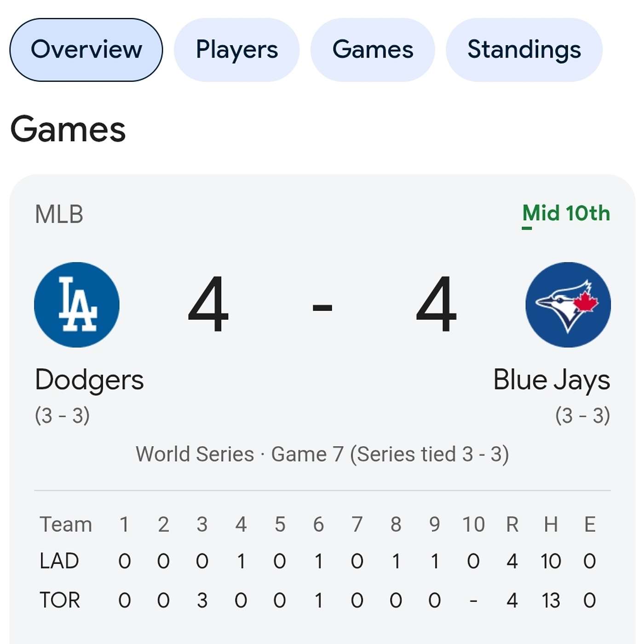
Task: Select the Dodgers team name
Action: (89, 380)
